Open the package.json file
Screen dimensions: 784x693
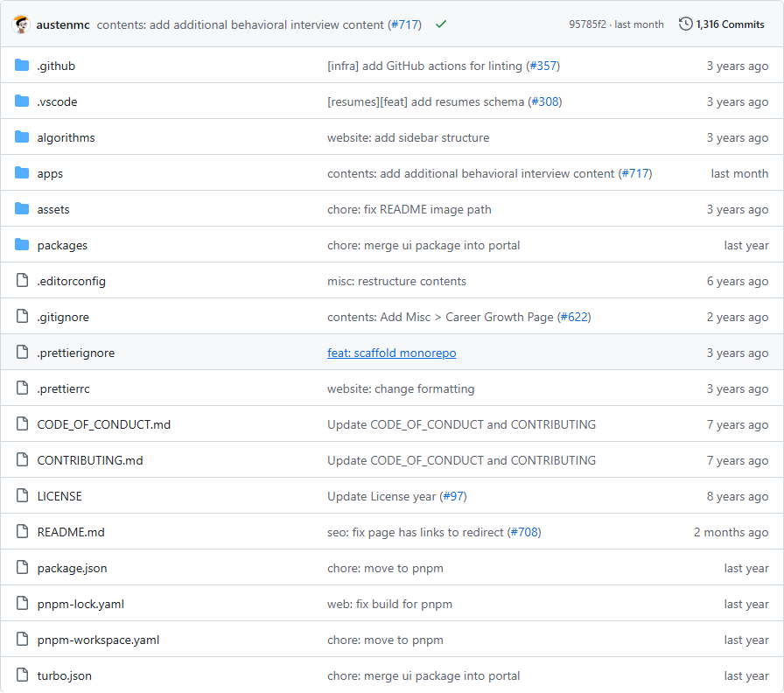(x=72, y=568)
